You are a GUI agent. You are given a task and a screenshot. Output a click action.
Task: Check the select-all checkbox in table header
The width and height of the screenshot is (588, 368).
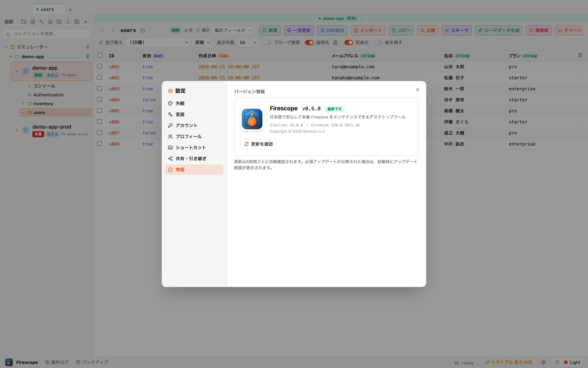coord(100,55)
